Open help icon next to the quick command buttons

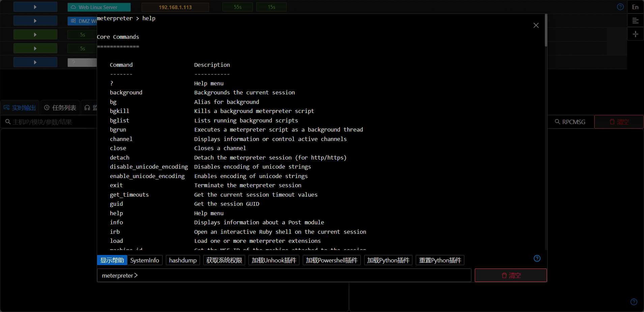pos(537,258)
